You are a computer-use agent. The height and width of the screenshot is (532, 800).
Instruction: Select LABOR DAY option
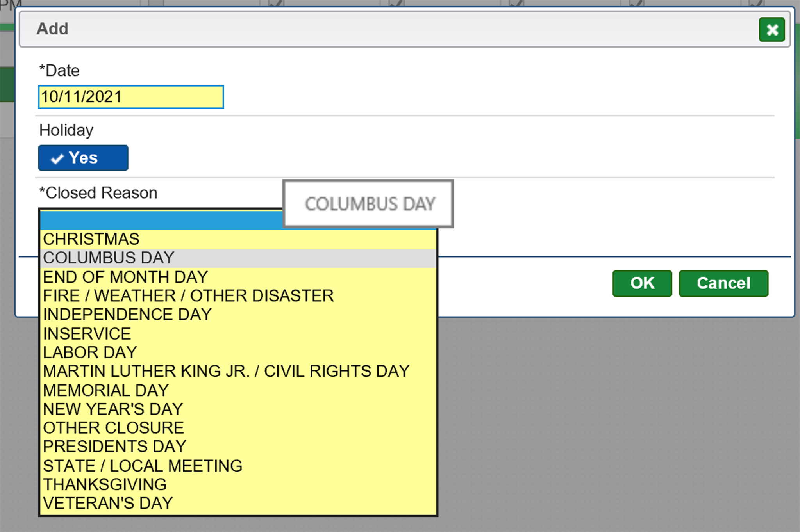90,352
